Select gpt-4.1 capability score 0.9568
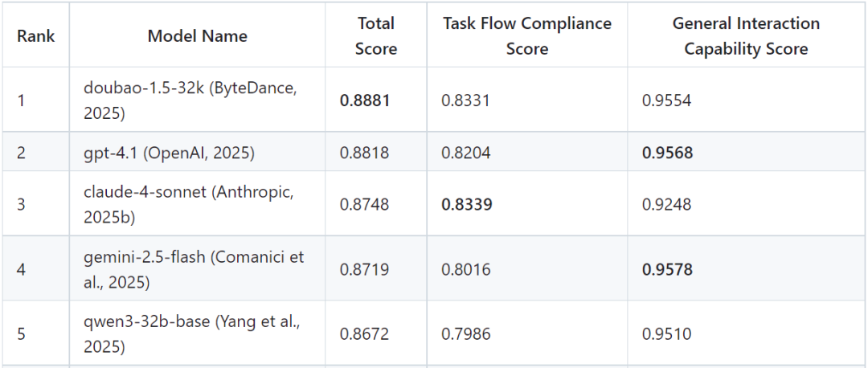868x368 pixels. pyautogui.click(x=667, y=153)
